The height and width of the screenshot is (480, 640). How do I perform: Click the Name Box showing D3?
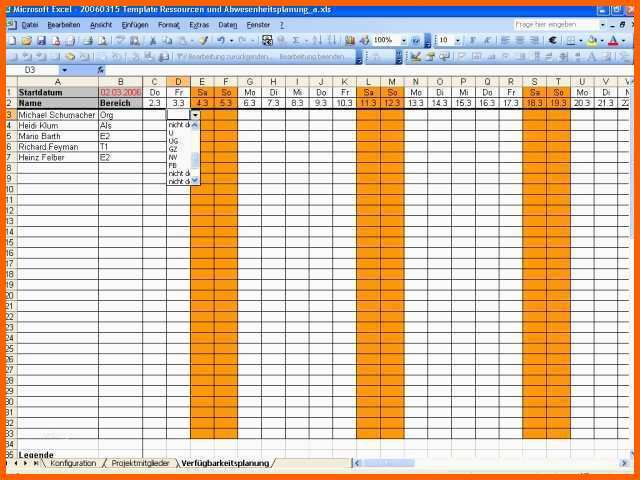(x=33, y=70)
